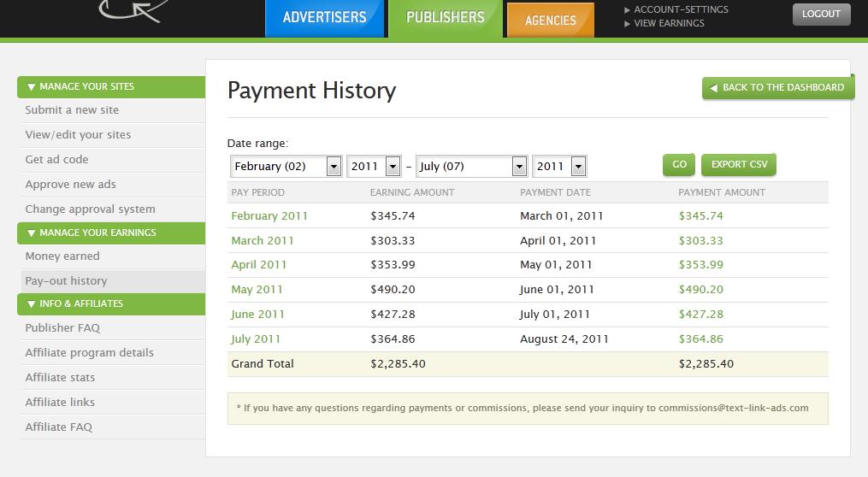Click the $490.20 payment amount for May

point(700,290)
